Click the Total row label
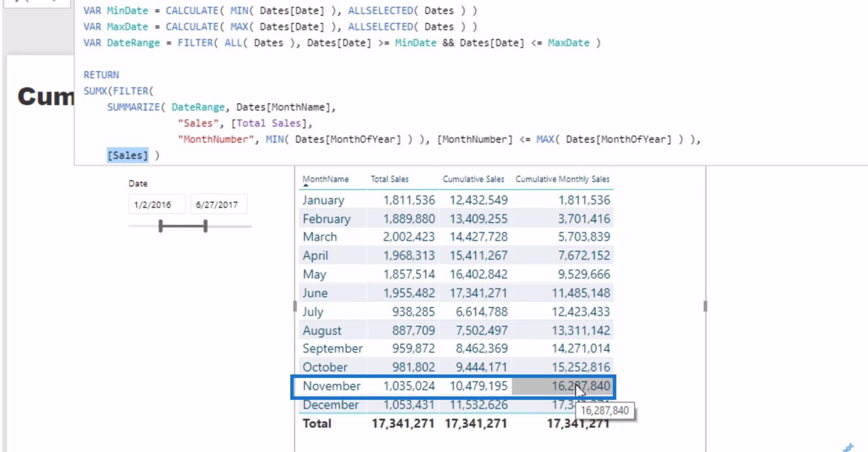 (317, 423)
